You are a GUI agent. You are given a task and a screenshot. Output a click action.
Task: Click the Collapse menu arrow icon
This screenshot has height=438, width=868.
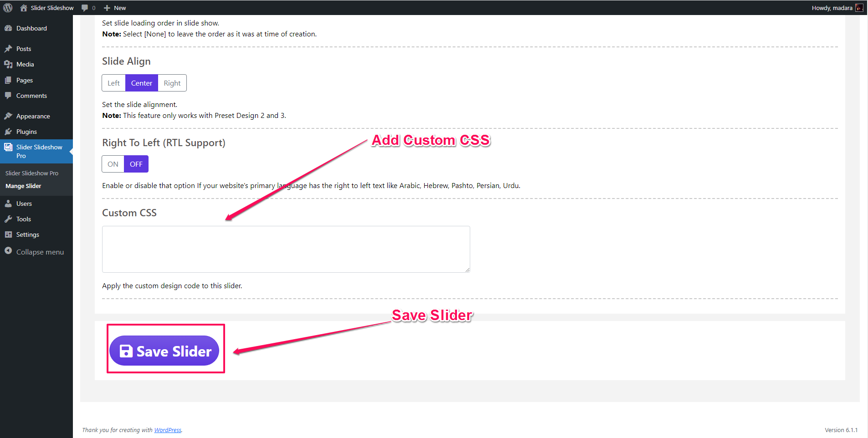tap(8, 251)
